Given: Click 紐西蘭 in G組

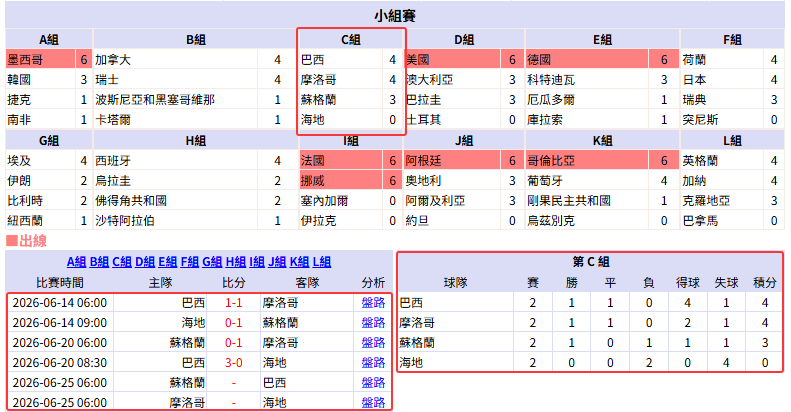Looking at the screenshot, I should [x=25, y=221].
